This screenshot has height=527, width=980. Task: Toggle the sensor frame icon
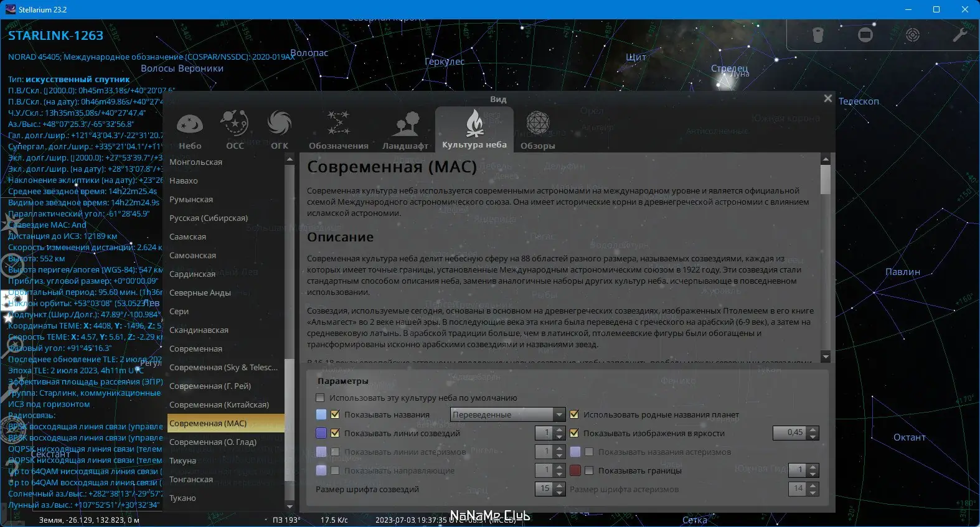pyautogui.click(x=865, y=35)
